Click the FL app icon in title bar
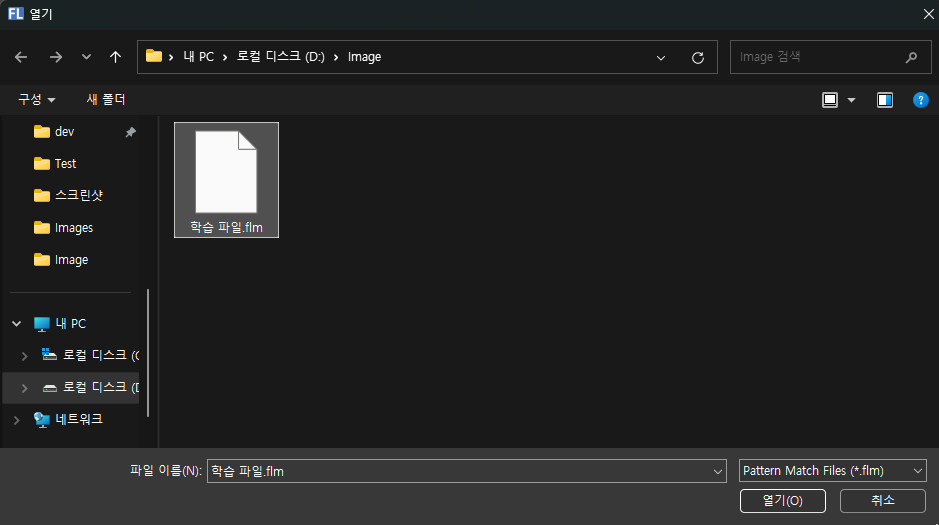This screenshot has height=525, width=939. pos(16,13)
